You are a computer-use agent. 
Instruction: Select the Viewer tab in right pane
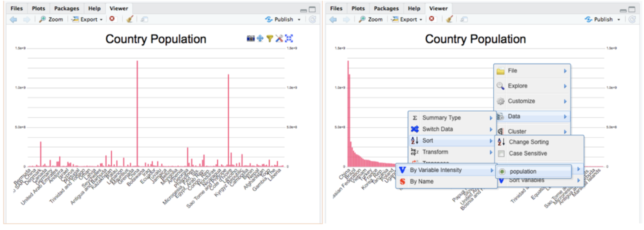438,8
